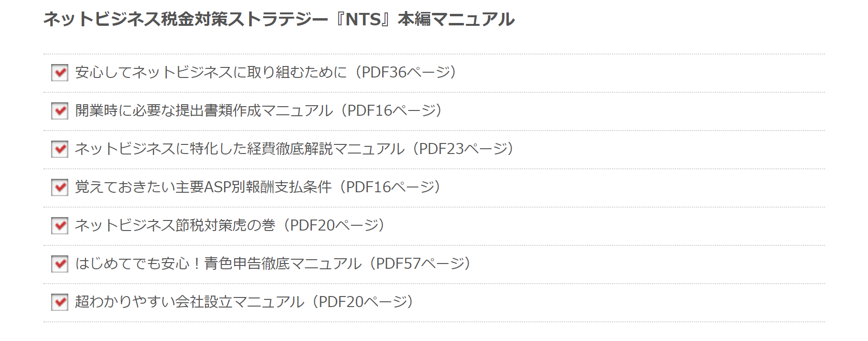Screen dimensions: 868x341
Task: Click checkmark icon beside 青色申告徹底マニュアル
Action: point(60,264)
